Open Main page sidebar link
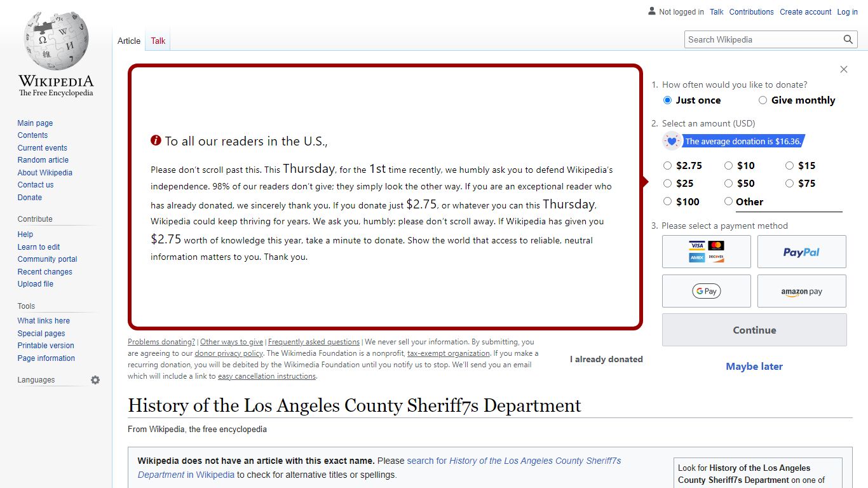This screenshot has width=868, height=488. tap(35, 123)
